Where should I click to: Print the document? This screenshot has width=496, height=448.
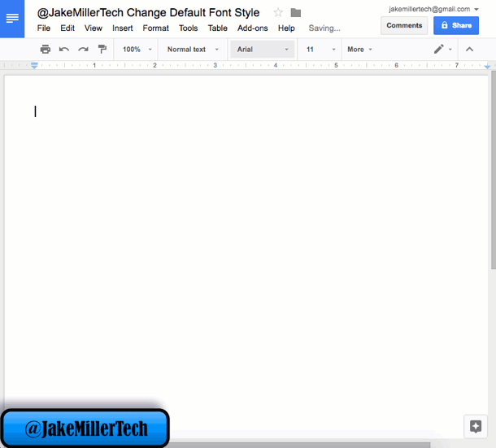(x=46, y=50)
